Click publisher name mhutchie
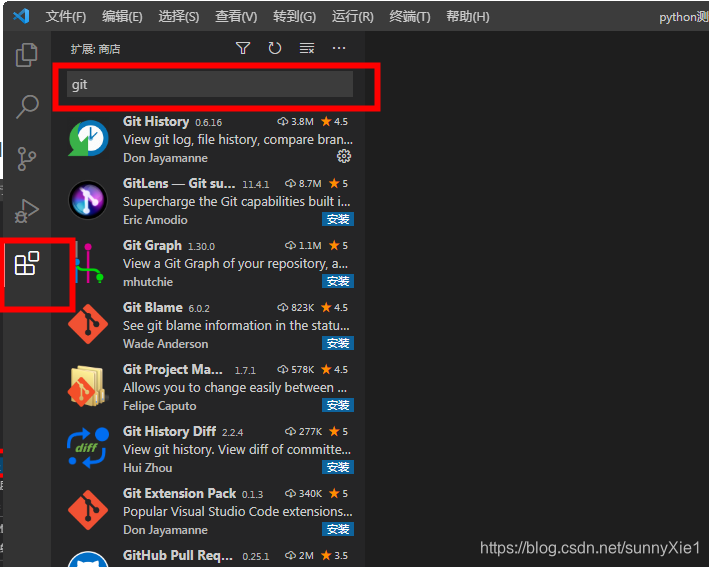Viewport: 709px width, 567px height. pyautogui.click(x=148, y=282)
